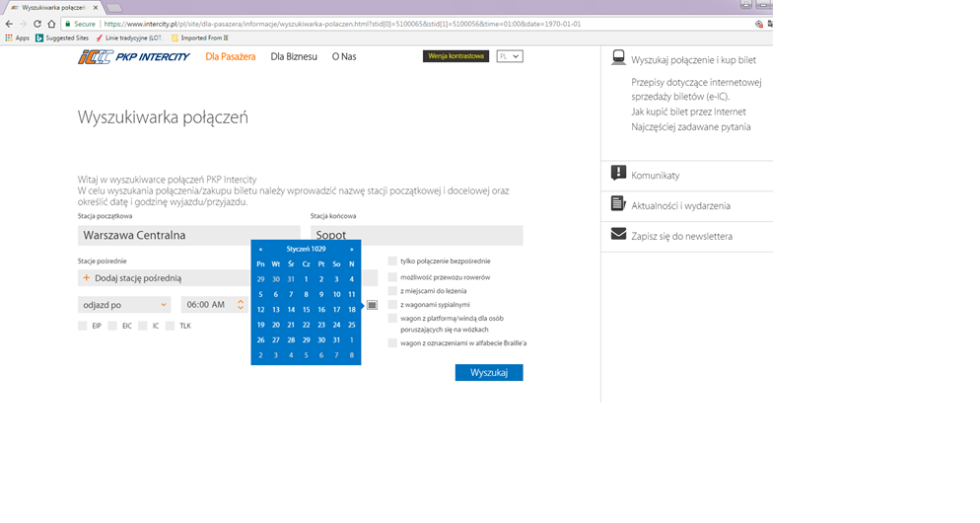Tick the TLK train type checkbox

tap(170, 326)
